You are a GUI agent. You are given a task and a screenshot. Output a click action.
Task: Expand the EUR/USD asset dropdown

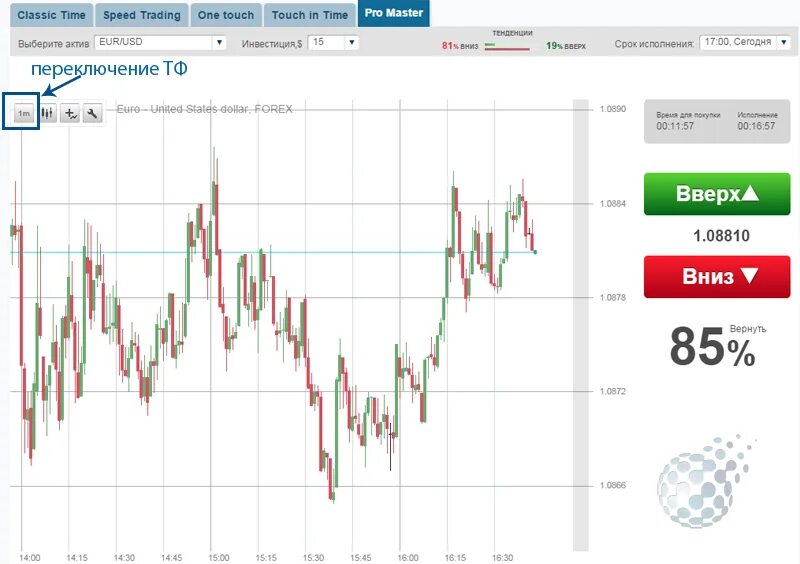(219, 42)
